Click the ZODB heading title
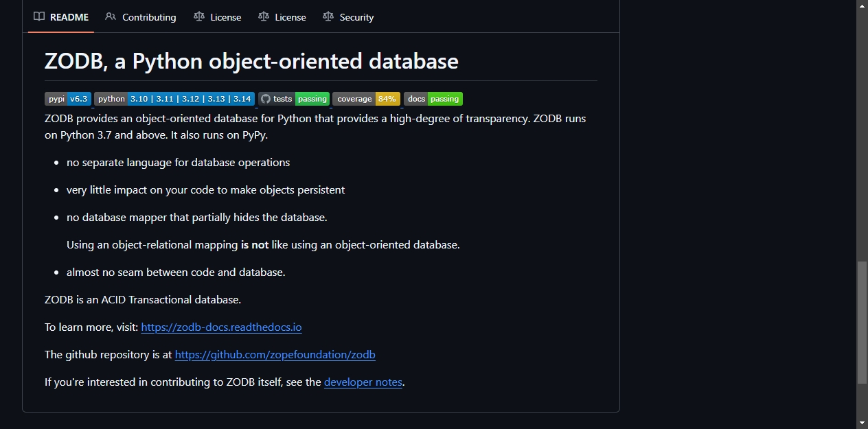The image size is (868, 429). 251,61
